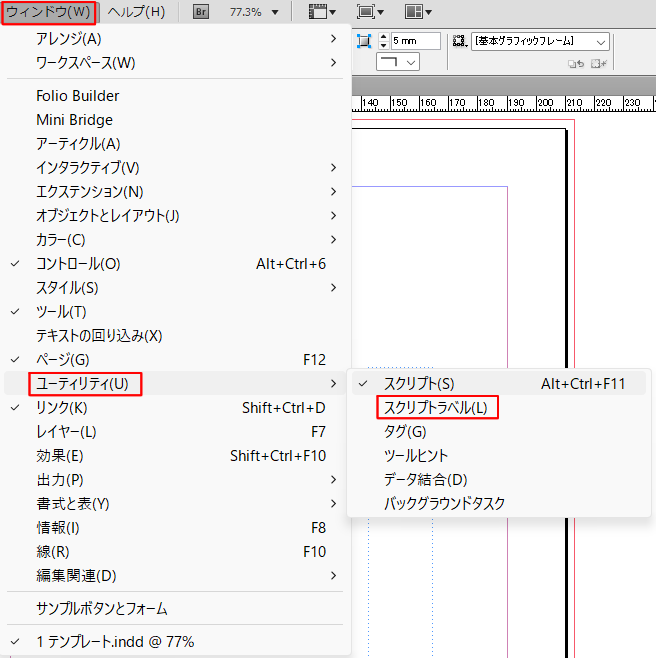Select Script Label from Utilities submenu

tap(436, 407)
